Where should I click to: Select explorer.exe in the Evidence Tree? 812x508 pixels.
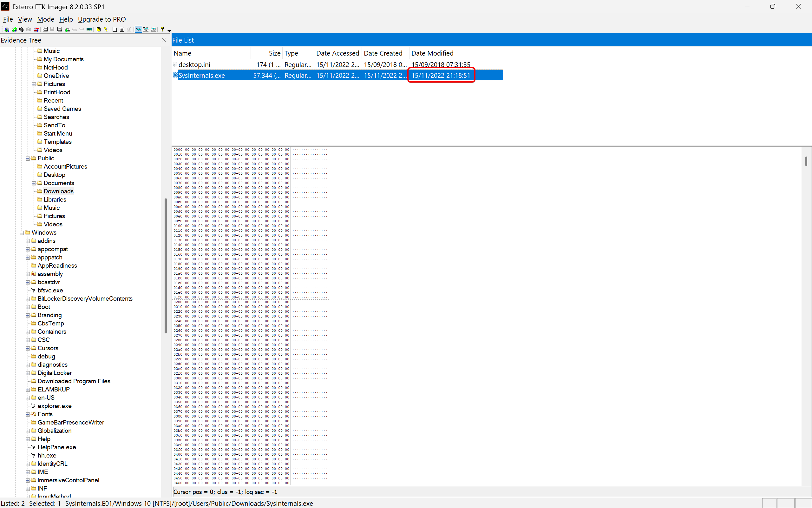[x=54, y=406]
